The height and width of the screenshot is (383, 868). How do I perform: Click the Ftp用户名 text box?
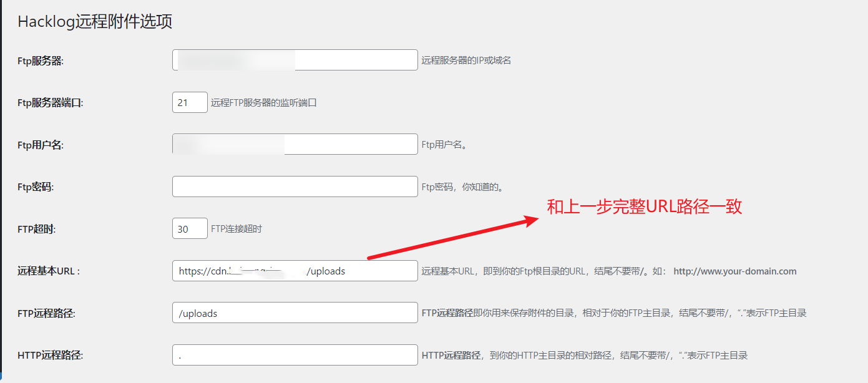coord(295,144)
